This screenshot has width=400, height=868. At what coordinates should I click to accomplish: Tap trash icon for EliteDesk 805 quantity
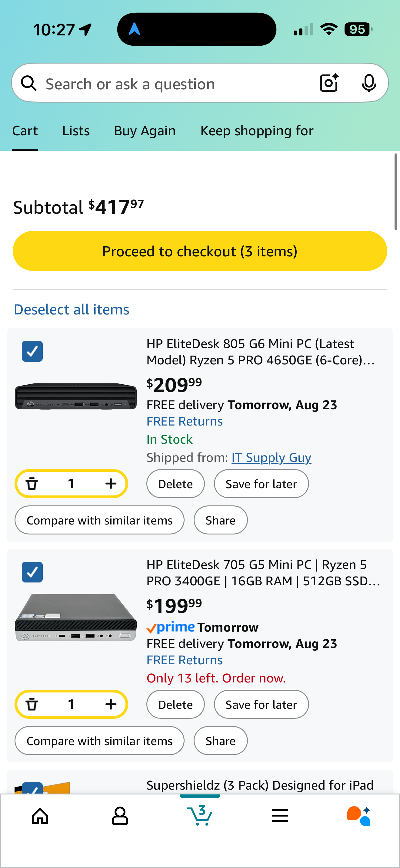pos(32,484)
